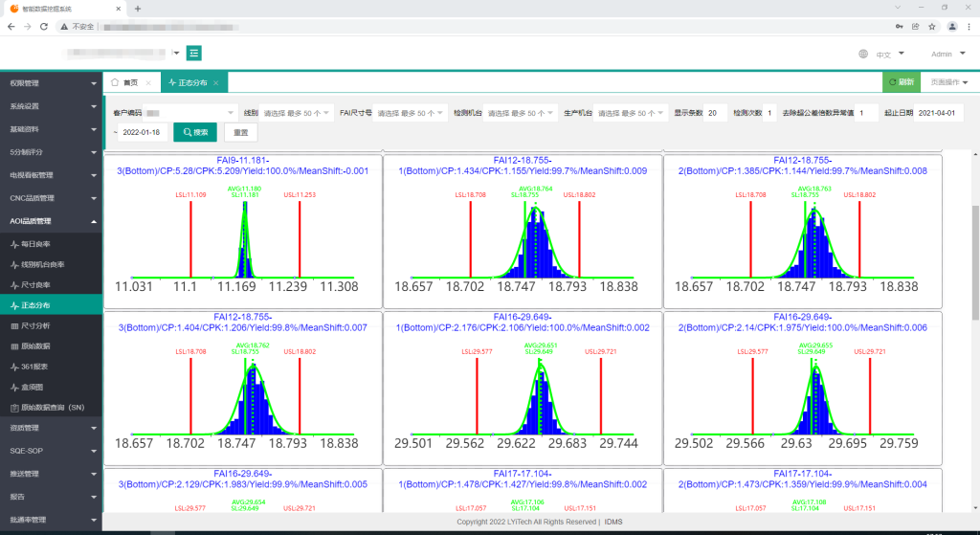The width and height of the screenshot is (980, 535).
Task: Reload the page with browser refresh icon
Action: coord(48,26)
